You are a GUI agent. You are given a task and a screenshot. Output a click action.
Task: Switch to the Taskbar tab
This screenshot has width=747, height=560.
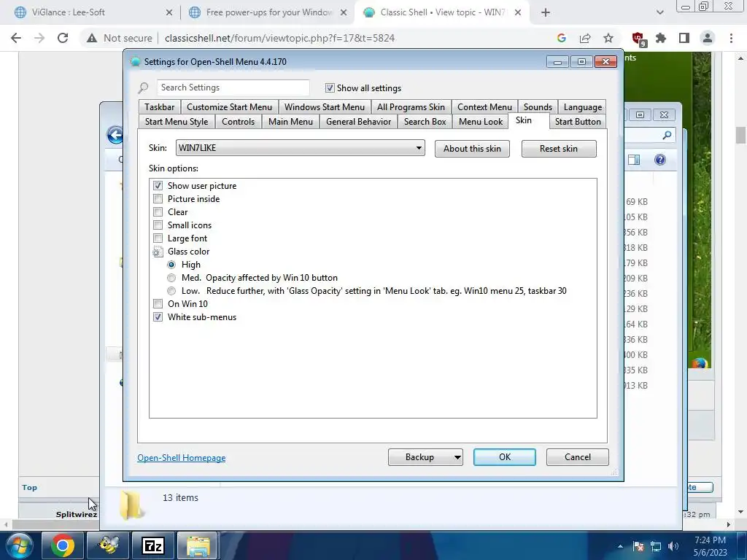160,107
